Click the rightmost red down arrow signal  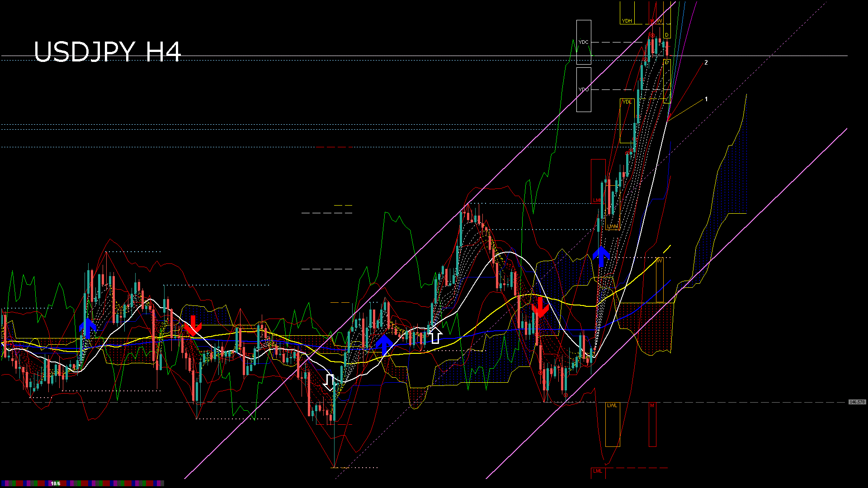[x=540, y=307]
